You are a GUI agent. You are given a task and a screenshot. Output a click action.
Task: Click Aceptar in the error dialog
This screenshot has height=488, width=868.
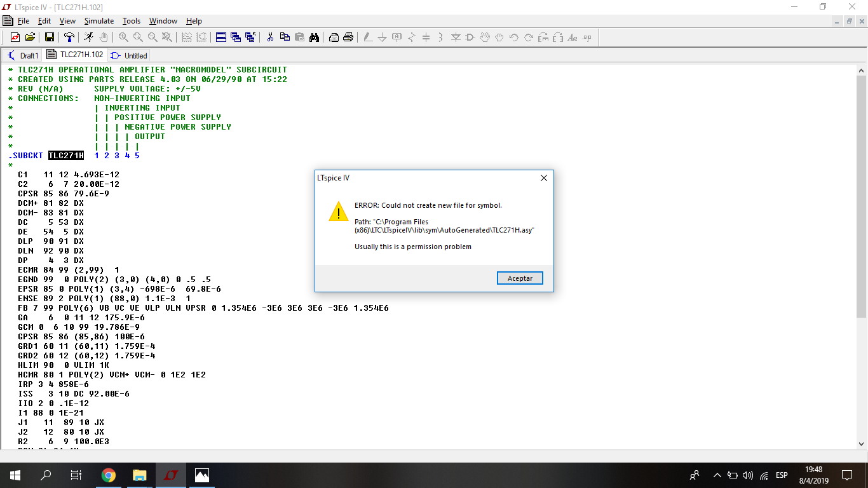(520, 278)
